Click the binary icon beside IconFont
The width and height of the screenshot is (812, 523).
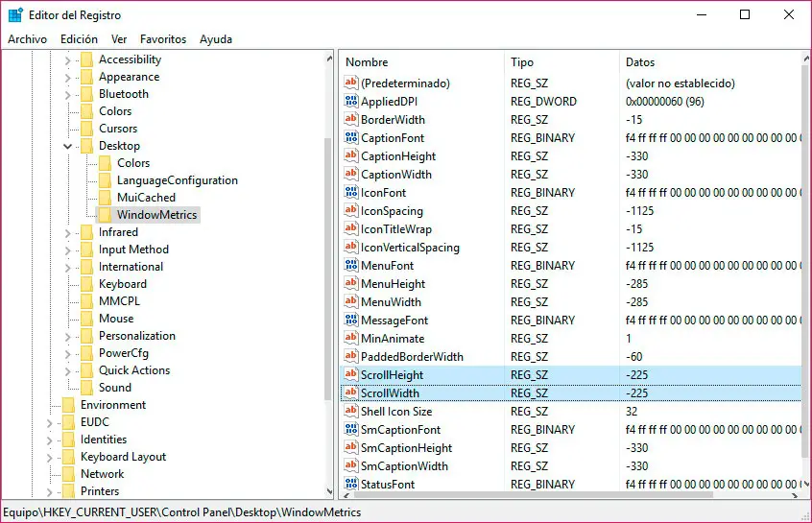351,192
